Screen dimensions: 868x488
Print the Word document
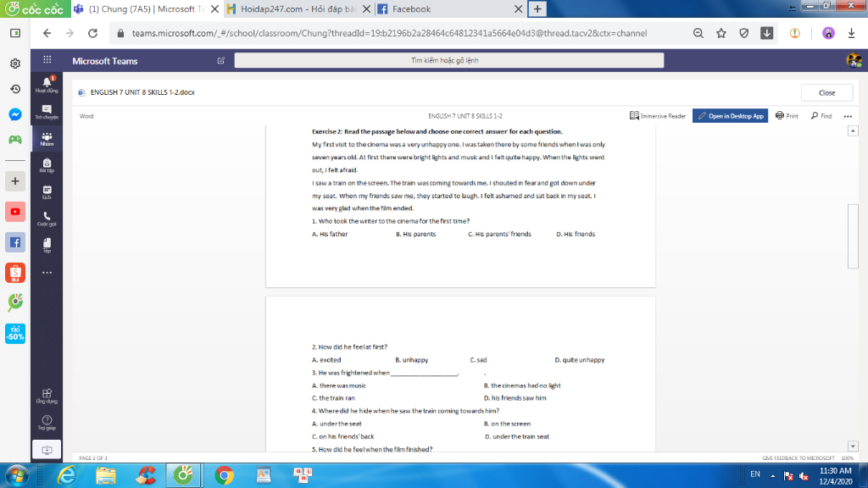point(787,115)
